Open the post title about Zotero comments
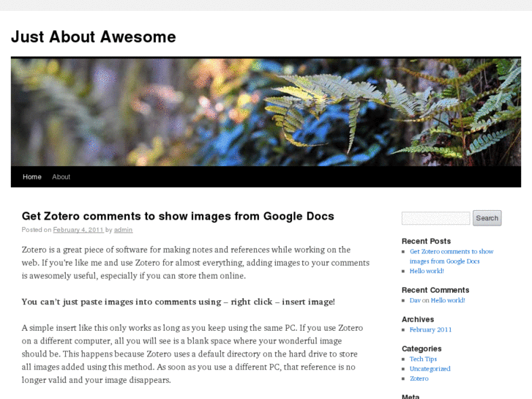Viewport: 532px width, 399px height. click(x=178, y=216)
